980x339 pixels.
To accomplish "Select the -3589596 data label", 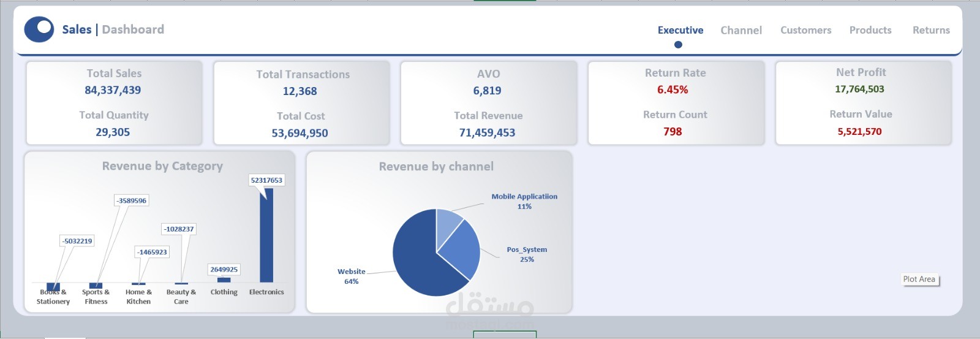I will pyautogui.click(x=132, y=200).
